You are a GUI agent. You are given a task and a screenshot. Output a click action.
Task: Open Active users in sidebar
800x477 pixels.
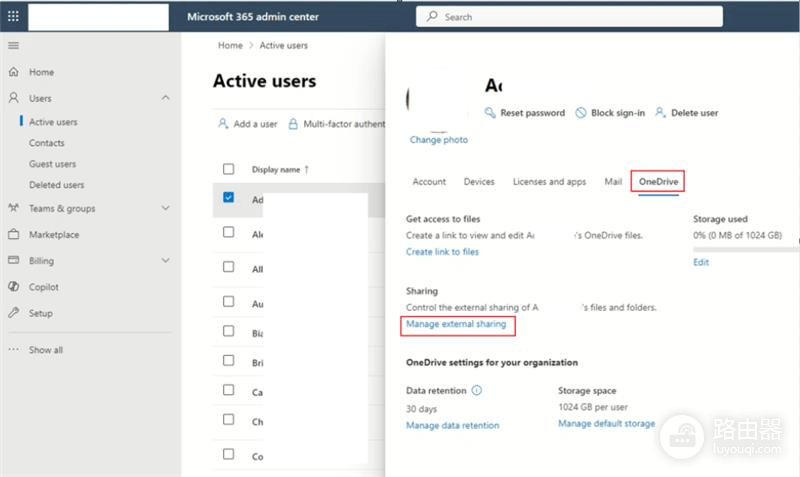coord(53,122)
